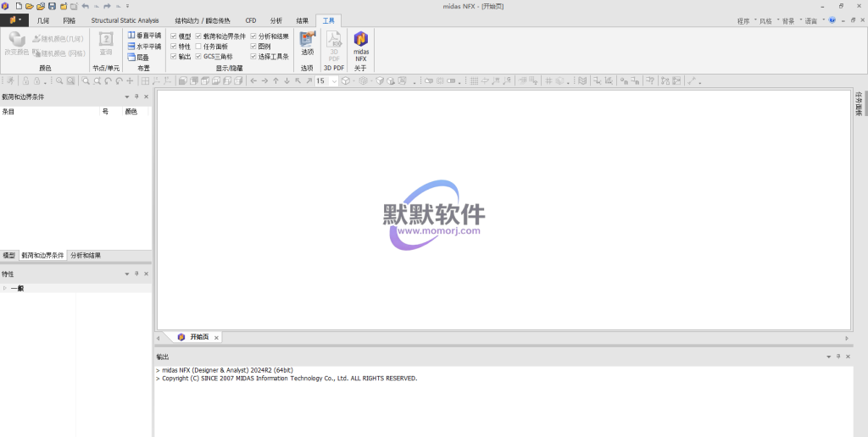The image size is (868, 437).
Task: Click the save file icon in quick access
Action: click(52, 6)
